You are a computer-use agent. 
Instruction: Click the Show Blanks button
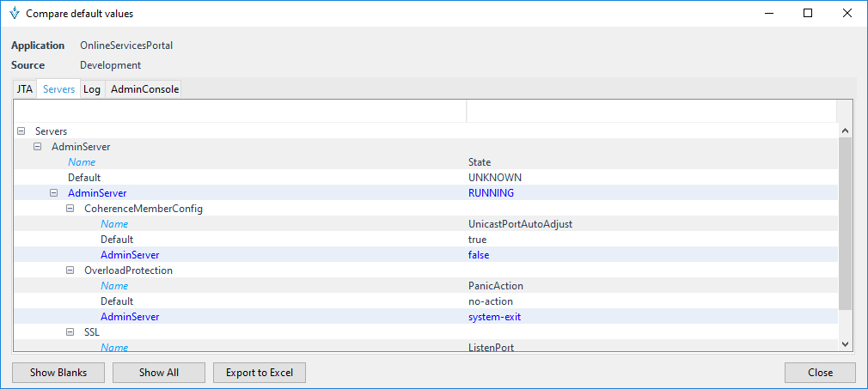[x=58, y=373]
